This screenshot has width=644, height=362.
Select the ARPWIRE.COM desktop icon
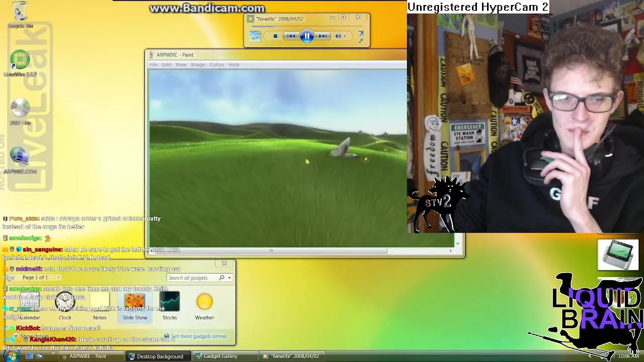(x=20, y=160)
